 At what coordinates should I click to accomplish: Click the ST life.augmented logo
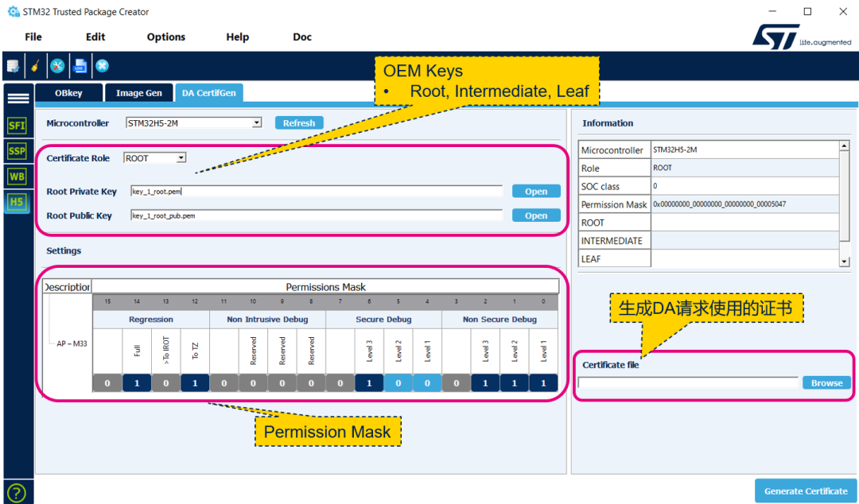click(x=802, y=37)
